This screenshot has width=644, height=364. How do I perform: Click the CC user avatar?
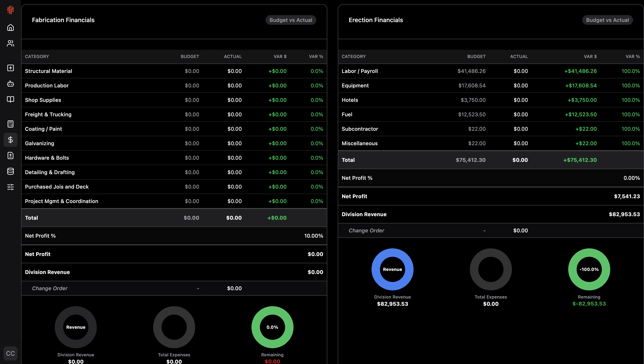[11, 353]
